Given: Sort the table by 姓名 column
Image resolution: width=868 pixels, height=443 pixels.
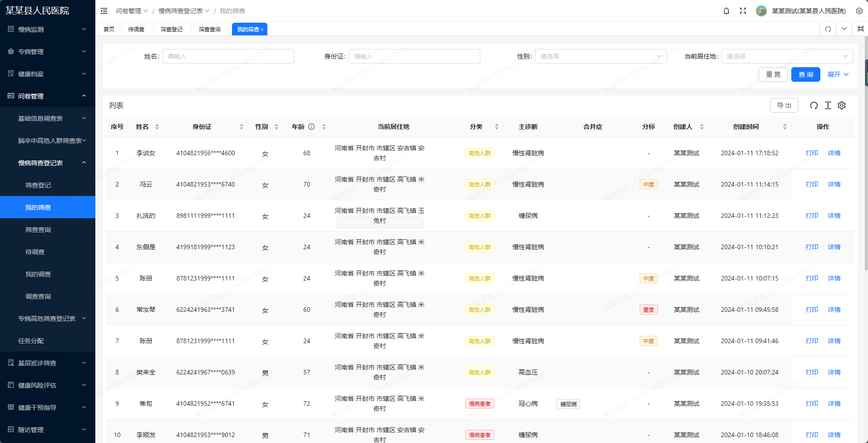Looking at the screenshot, I should (157, 127).
